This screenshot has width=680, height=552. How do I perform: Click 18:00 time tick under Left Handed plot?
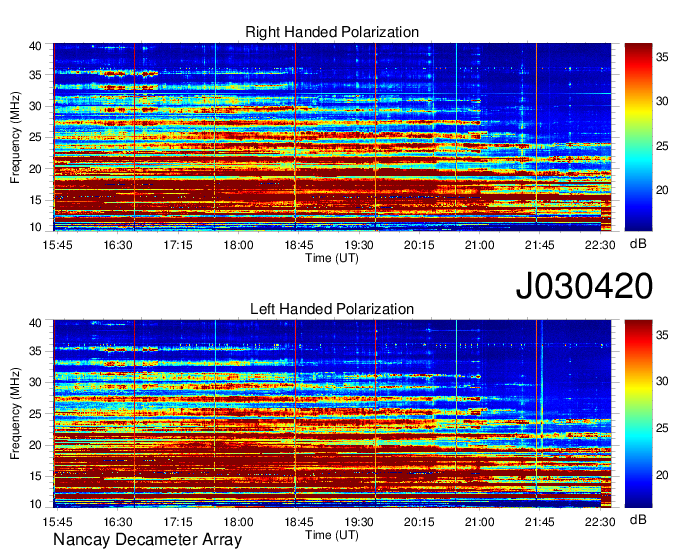point(238,522)
